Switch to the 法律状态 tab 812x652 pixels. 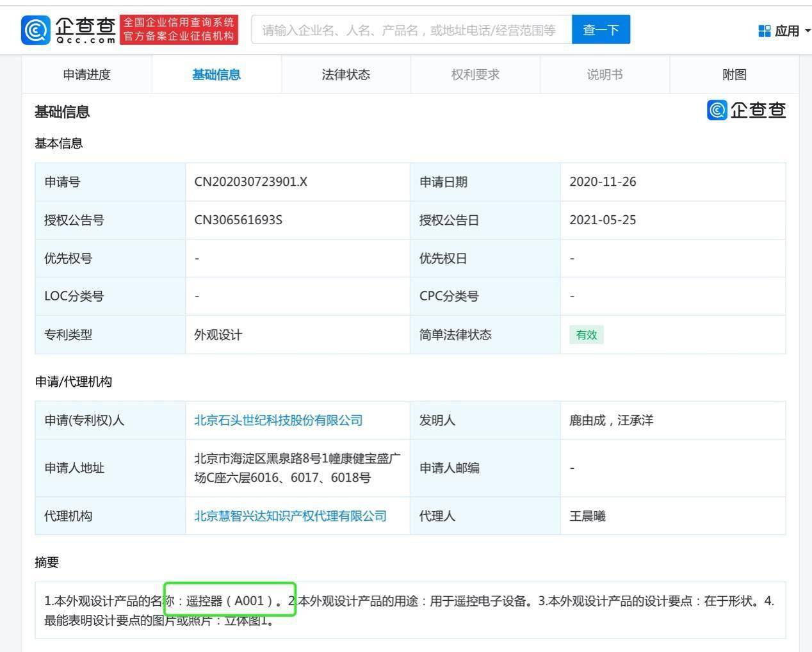[346, 75]
